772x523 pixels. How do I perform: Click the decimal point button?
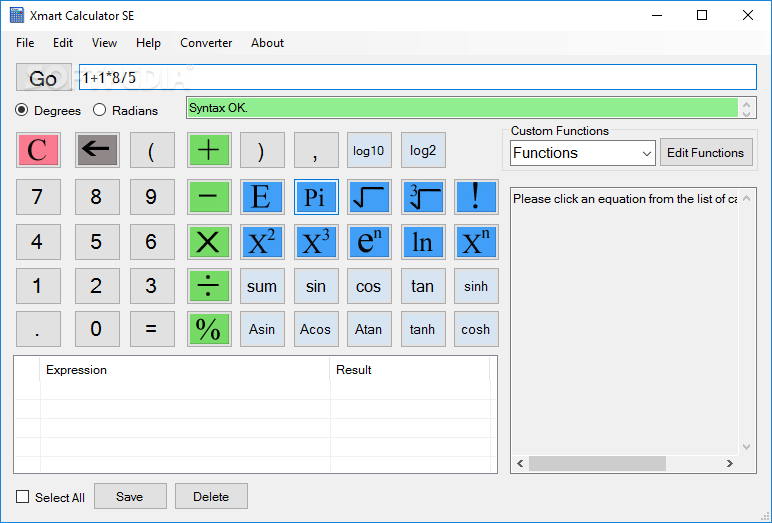[x=38, y=329]
